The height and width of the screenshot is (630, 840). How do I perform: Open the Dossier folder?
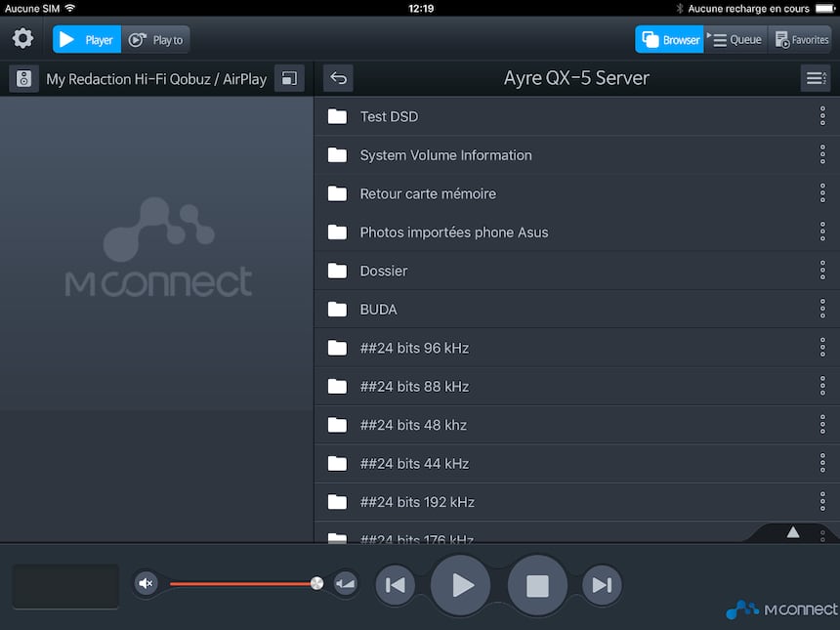pyautogui.click(x=576, y=271)
